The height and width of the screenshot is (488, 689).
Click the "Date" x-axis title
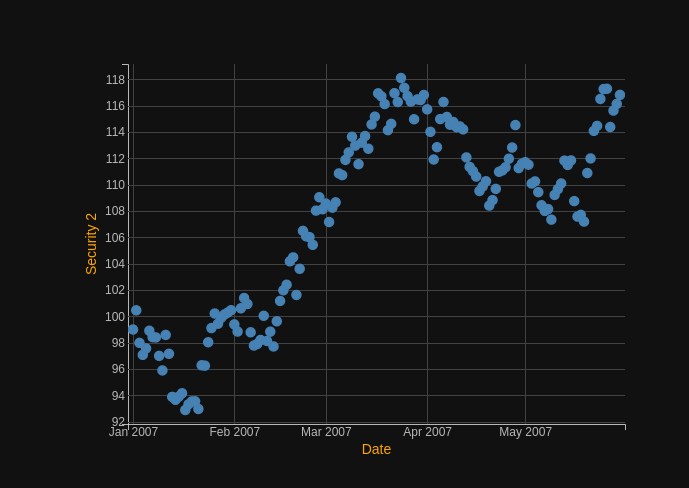[376, 449]
